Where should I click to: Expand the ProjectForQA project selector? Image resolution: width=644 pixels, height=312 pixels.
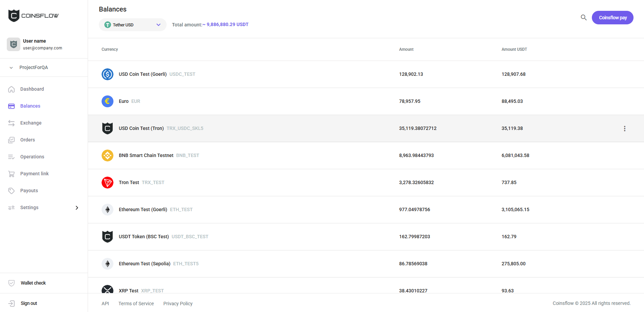click(34, 67)
